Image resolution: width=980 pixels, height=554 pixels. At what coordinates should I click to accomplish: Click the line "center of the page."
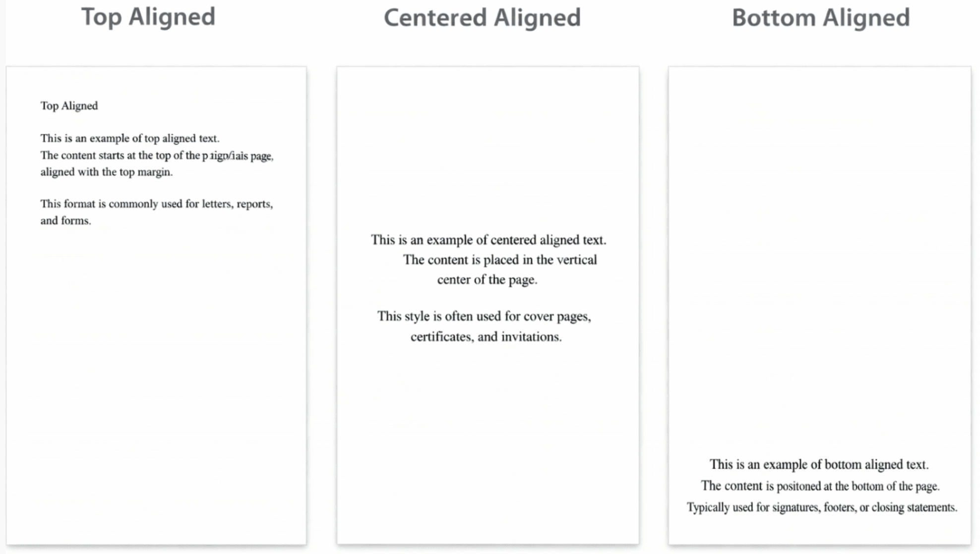coord(487,279)
